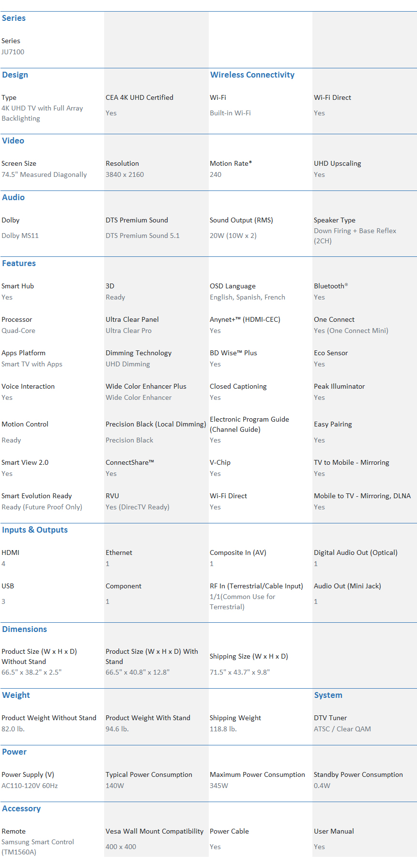Screen dimensions: 417x868
Task: Click the Dimensions section heading
Action: pyautogui.click(x=24, y=630)
